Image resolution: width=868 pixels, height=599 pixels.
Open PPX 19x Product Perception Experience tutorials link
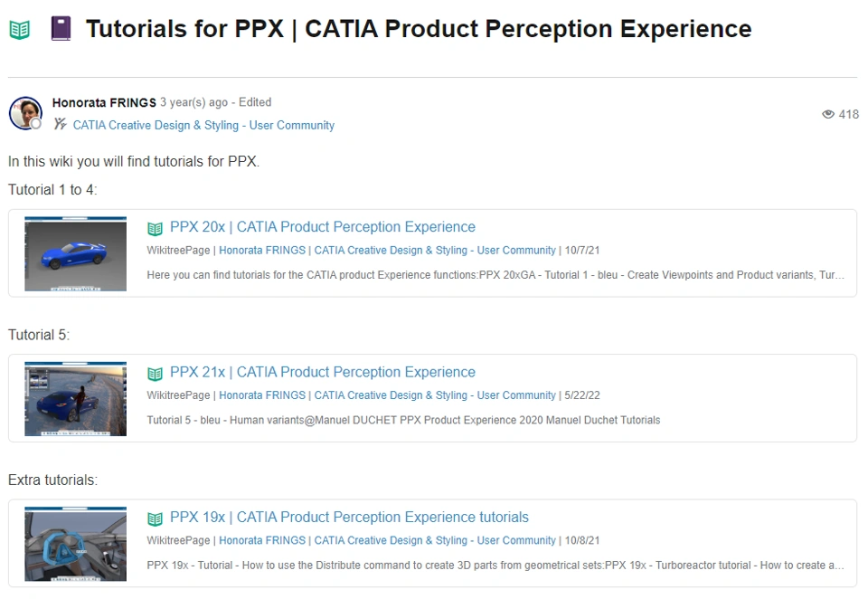(349, 518)
